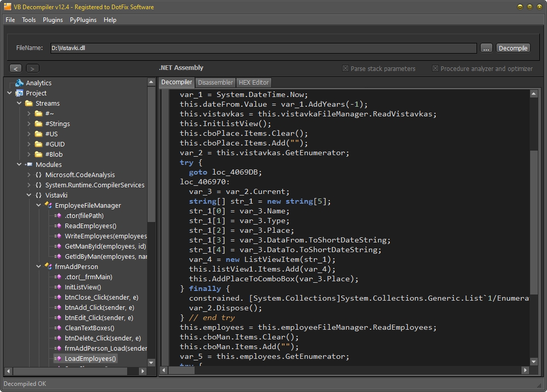Click the code pane scroll down arrow
Screen dimensions: 547x392
533,362
